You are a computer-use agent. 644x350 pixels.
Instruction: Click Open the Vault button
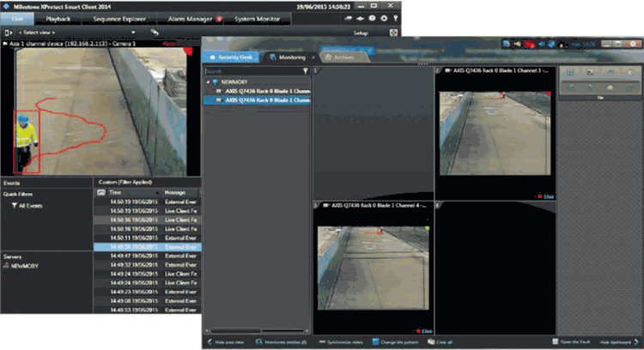(x=571, y=341)
